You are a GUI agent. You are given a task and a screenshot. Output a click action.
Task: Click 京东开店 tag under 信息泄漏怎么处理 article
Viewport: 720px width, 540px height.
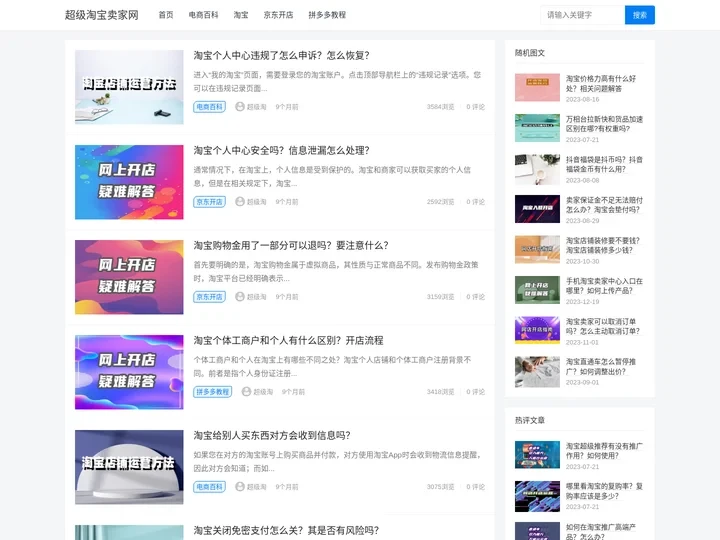[209, 202]
